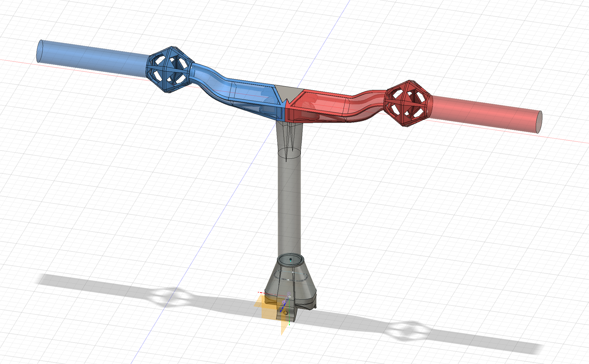This screenshot has width=589, height=364.
Task: Select the red lattice ball joint
Action: [408, 103]
